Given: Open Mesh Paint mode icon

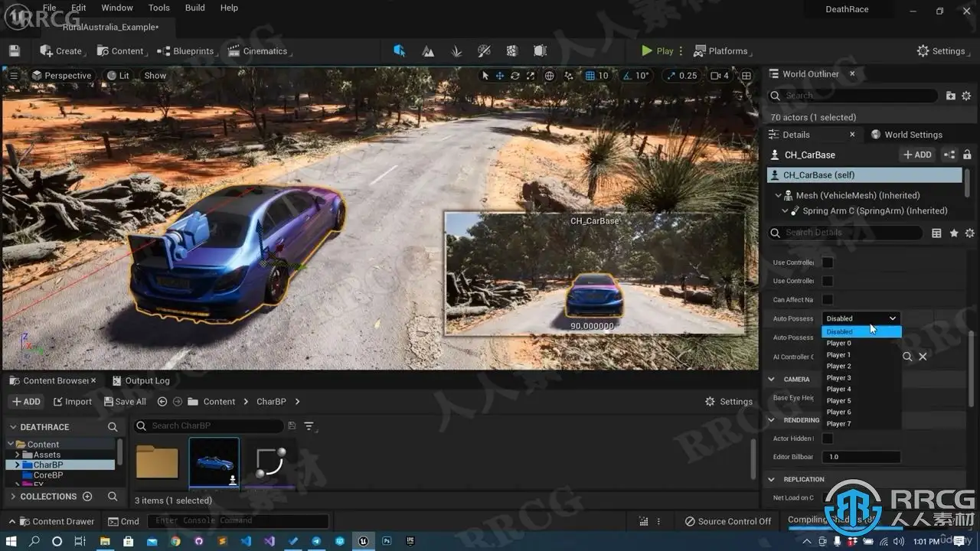Looking at the screenshot, I should [x=484, y=51].
